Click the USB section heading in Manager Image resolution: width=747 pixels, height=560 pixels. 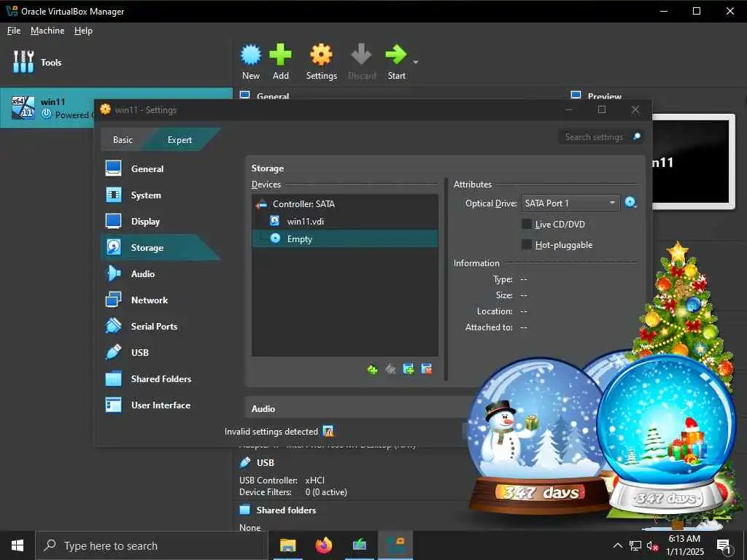(266, 462)
